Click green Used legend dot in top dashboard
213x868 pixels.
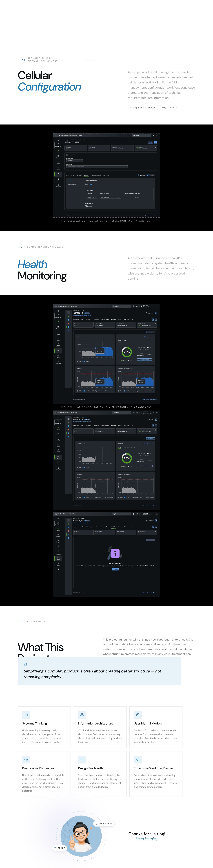(122, 360)
